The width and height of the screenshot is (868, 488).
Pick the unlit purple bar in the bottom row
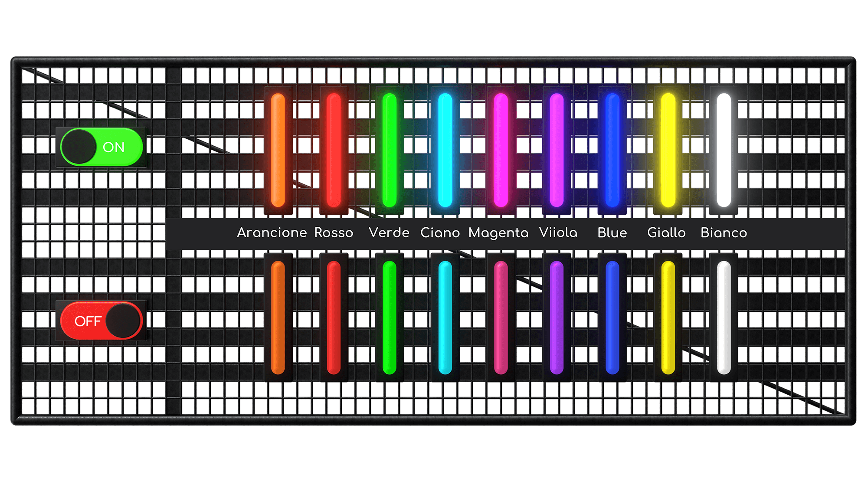tap(557, 318)
